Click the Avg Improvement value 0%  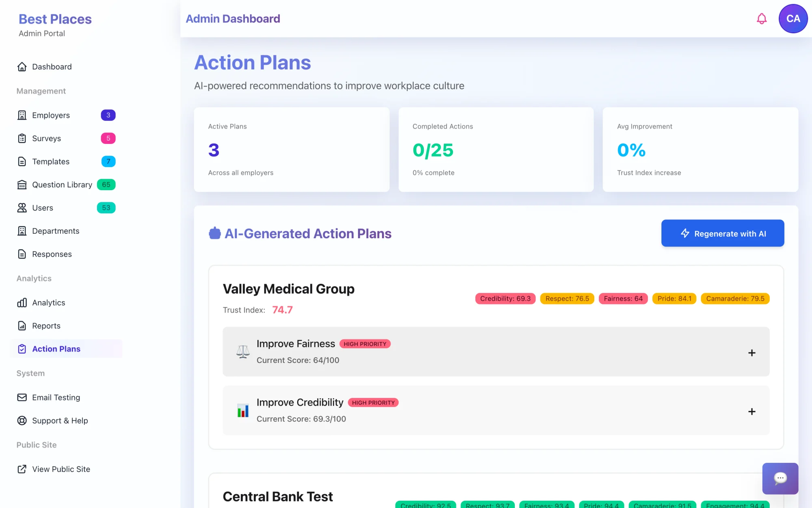tap(631, 150)
